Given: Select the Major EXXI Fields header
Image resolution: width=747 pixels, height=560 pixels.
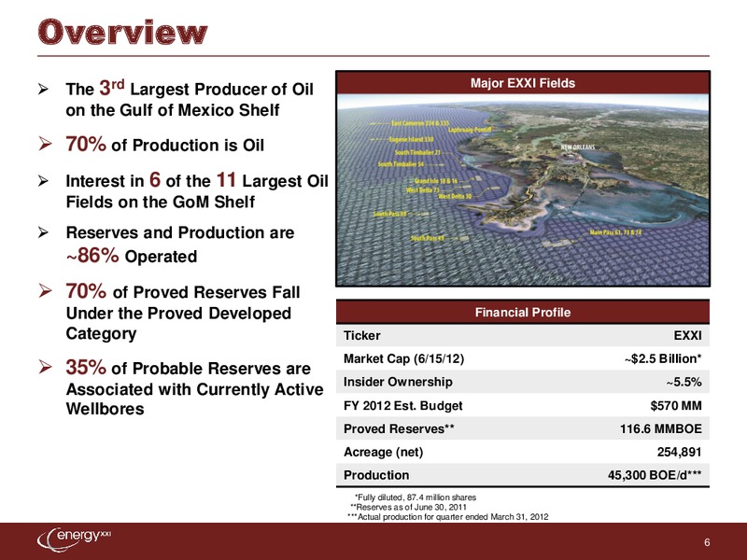Looking at the screenshot, I should pos(523,83).
